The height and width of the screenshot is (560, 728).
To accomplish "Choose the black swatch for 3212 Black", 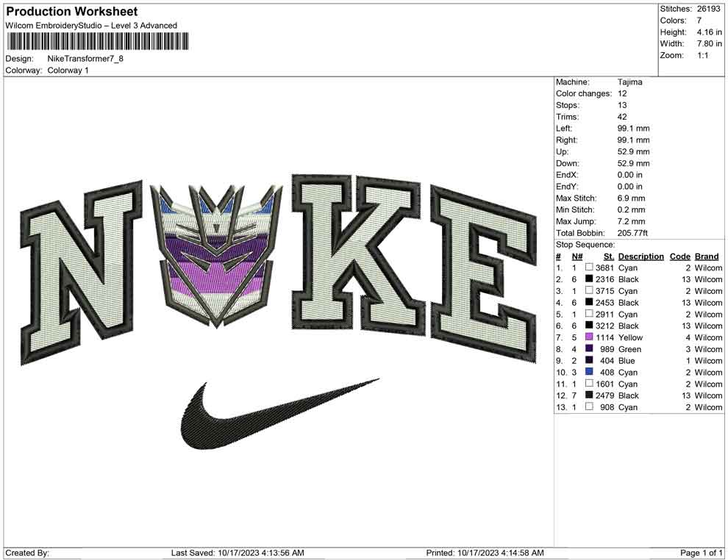I will 589,326.
